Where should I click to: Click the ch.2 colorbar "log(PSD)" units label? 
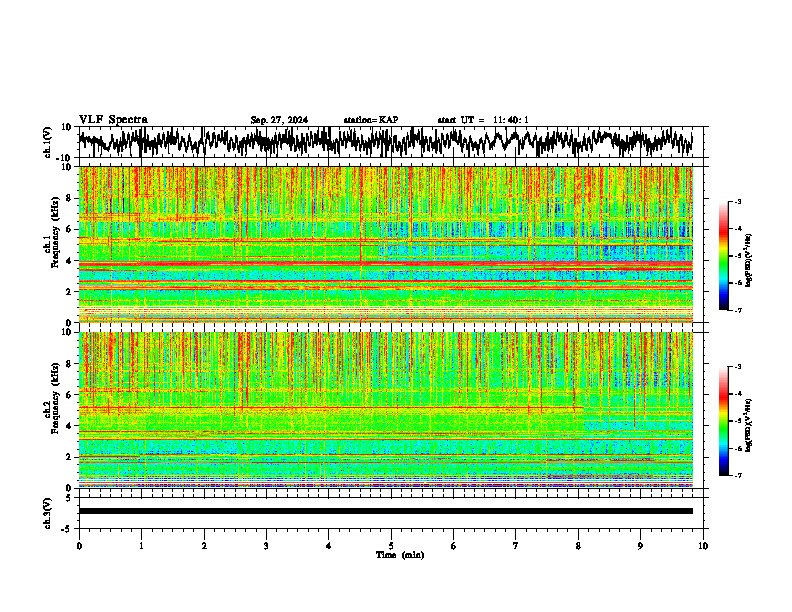(749, 425)
